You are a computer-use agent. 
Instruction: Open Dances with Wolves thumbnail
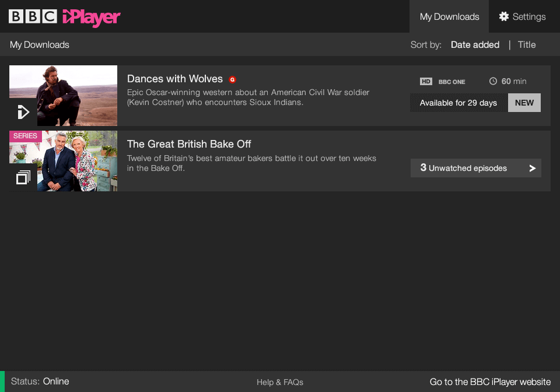63,95
